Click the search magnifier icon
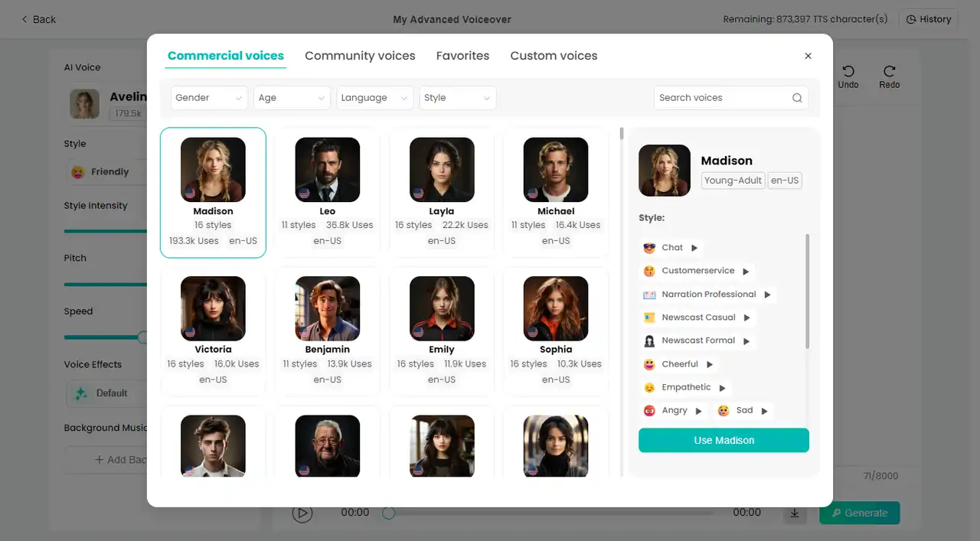Image resolution: width=980 pixels, height=541 pixels. (797, 98)
